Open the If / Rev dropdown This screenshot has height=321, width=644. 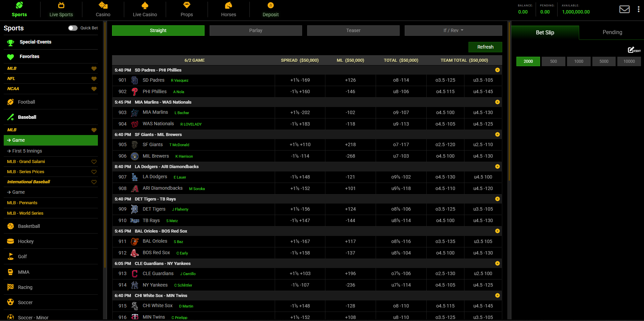[x=453, y=30]
